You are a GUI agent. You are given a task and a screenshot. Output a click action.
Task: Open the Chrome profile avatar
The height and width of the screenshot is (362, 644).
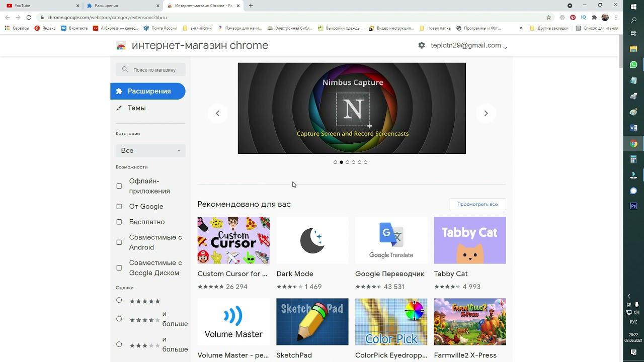coord(605,17)
